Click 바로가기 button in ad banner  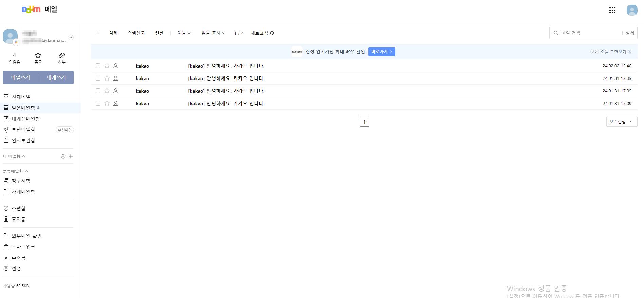coord(382,52)
